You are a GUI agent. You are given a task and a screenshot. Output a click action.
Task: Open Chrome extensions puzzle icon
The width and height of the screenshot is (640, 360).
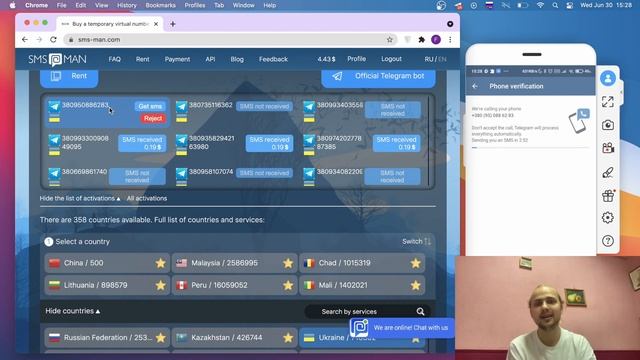[421, 40]
